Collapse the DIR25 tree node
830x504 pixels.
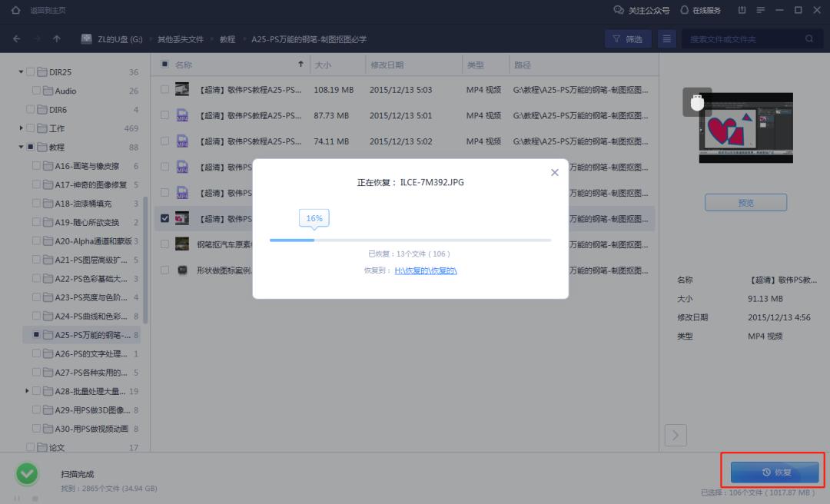click(x=21, y=71)
